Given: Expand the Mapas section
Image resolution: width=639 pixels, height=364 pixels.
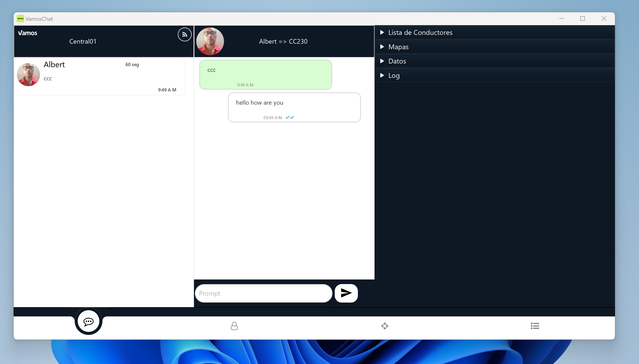Looking at the screenshot, I should tap(398, 47).
